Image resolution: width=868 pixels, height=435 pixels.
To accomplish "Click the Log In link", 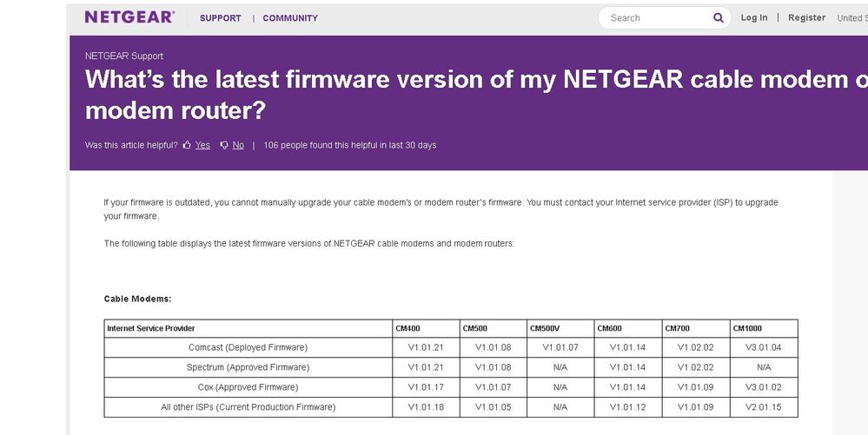I will (x=754, y=17).
